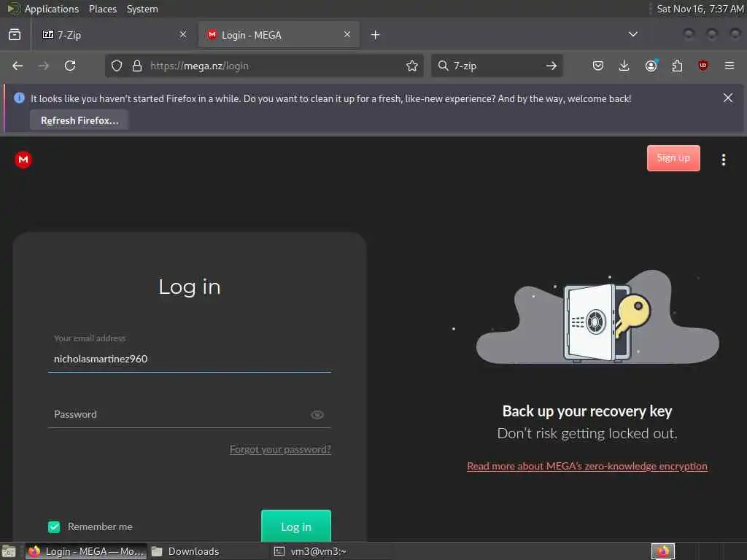Open the extensions puzzle icon
The image size is (747, 560).
677,66
